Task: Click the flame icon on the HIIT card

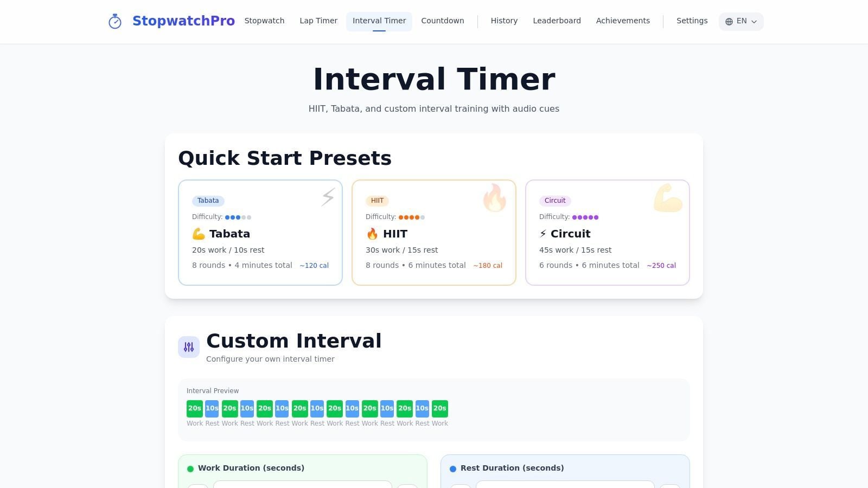Action: coord(495,197)
